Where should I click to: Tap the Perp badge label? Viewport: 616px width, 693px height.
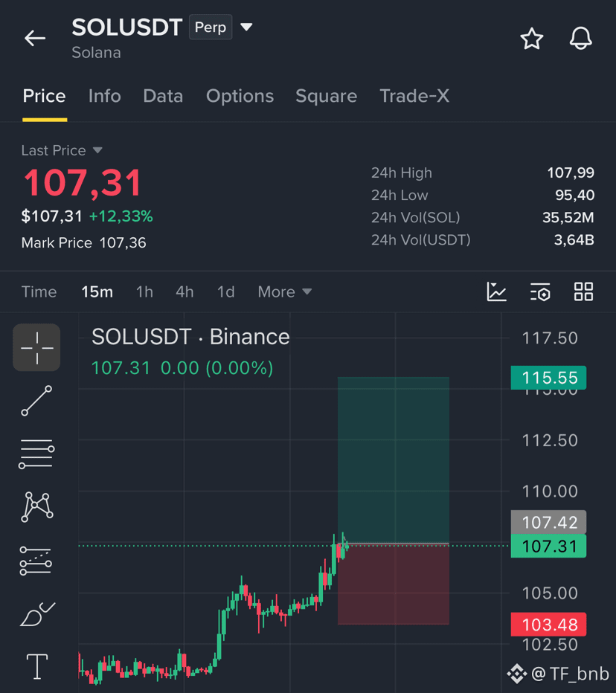click(211, 28)
